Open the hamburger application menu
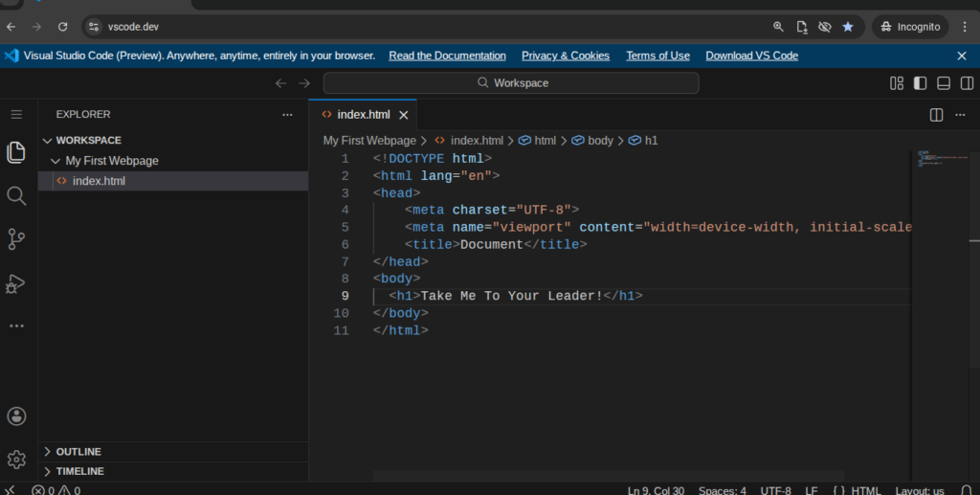980x495 pixels. pyautogui.click(x=15, y=115)
